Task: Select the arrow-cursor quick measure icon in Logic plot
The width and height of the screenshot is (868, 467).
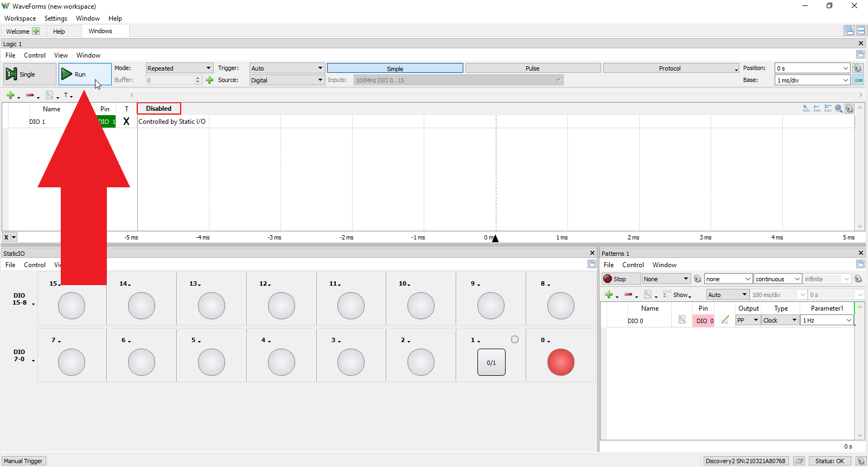Action: click(x=806, y=109)
